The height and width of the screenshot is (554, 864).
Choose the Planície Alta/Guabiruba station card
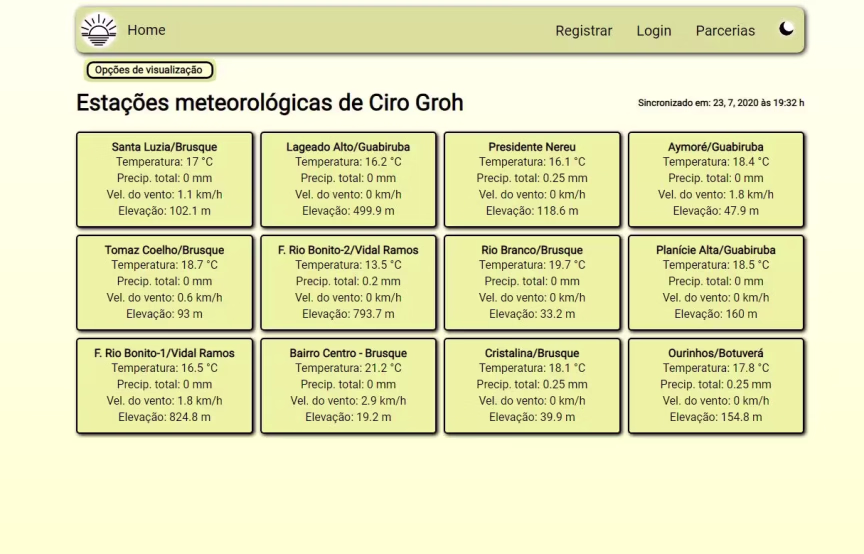[x=716, y=282]
